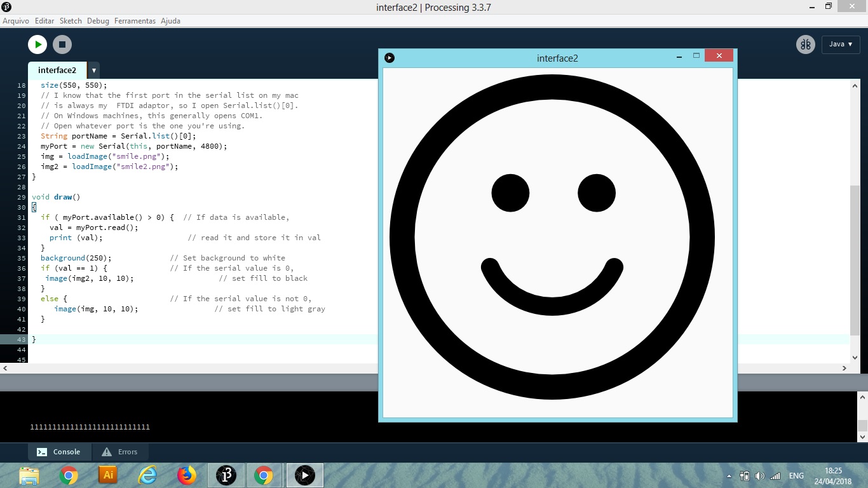Click line 'img2 = loadImage("smile2.png");'

tap(109, 166)
